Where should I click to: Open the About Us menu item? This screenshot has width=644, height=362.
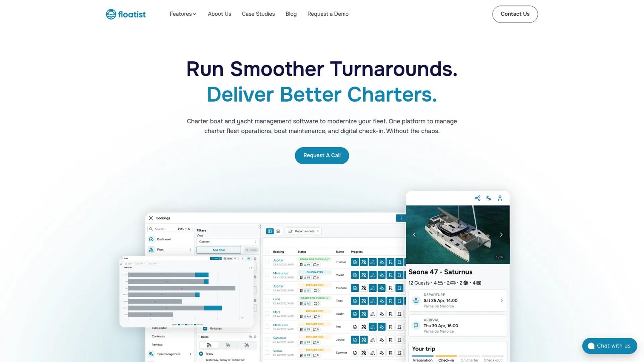click(219, 14)
